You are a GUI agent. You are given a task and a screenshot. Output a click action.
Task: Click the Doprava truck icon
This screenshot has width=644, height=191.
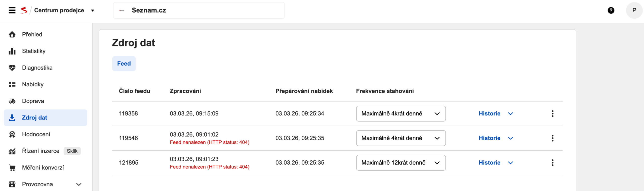point(12,101)
